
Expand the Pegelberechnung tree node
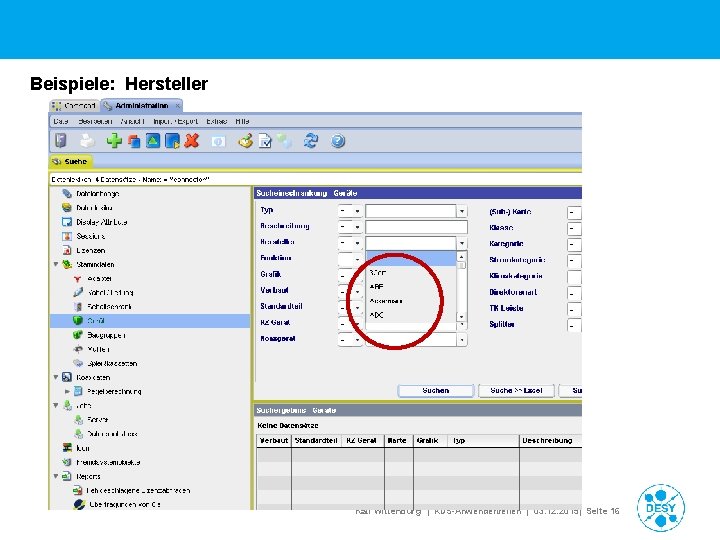pos(67,392)
